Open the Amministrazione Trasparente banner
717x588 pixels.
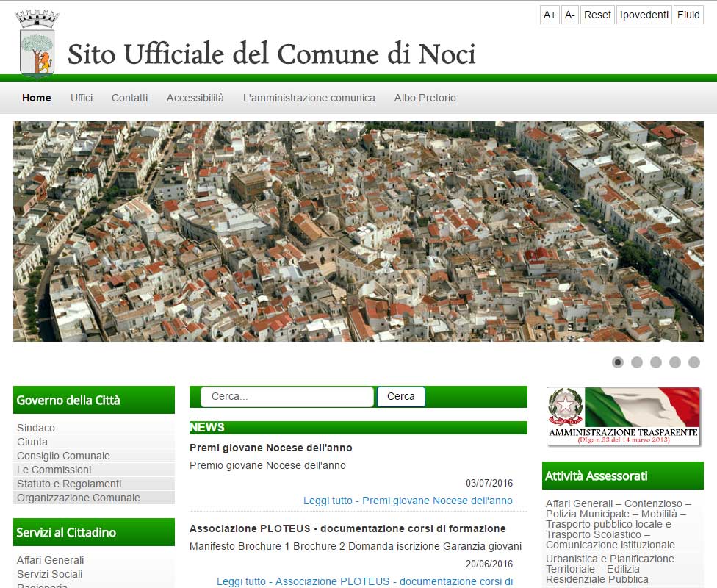pyautogui.click(x=623, y=417)
